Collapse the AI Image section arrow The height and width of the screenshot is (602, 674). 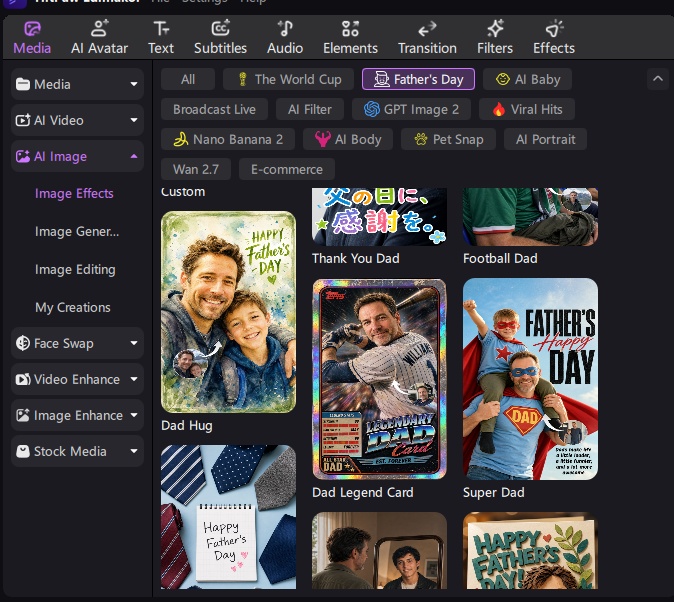[134, 156]
